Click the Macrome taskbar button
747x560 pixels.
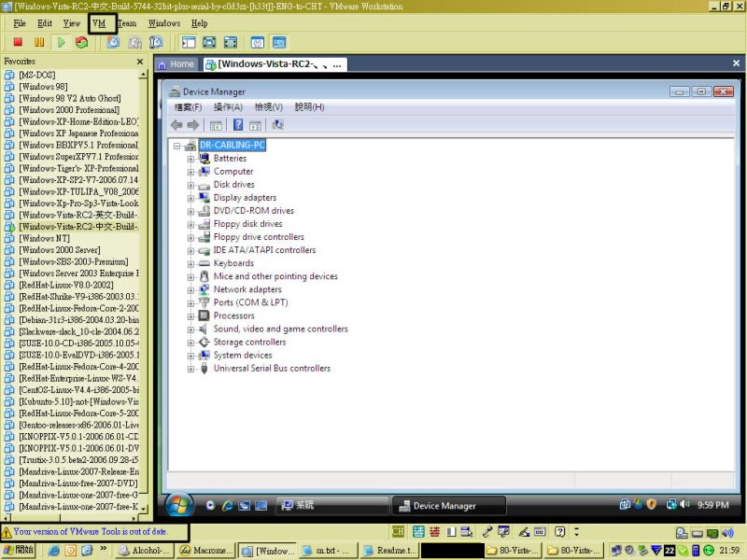coord(205,551)
